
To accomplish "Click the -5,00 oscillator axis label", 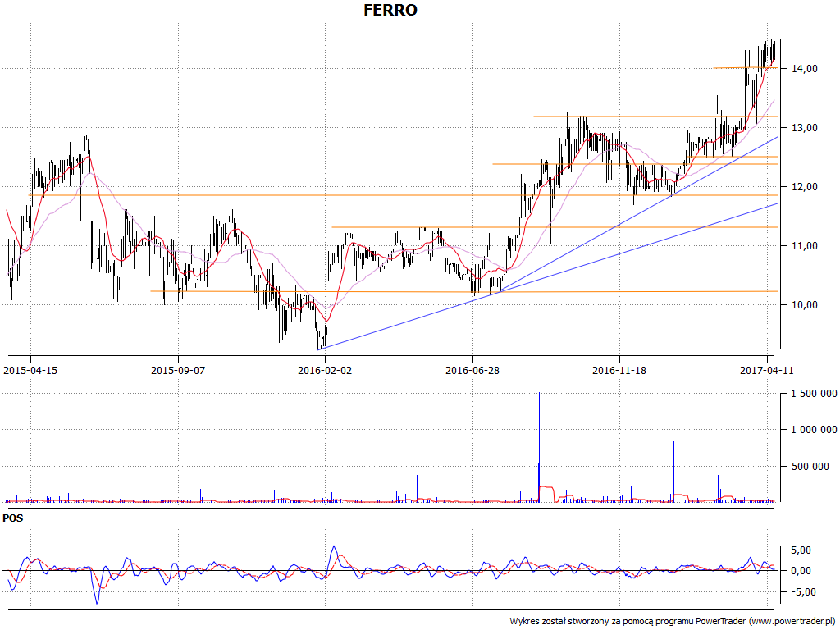I will (804, 592).
